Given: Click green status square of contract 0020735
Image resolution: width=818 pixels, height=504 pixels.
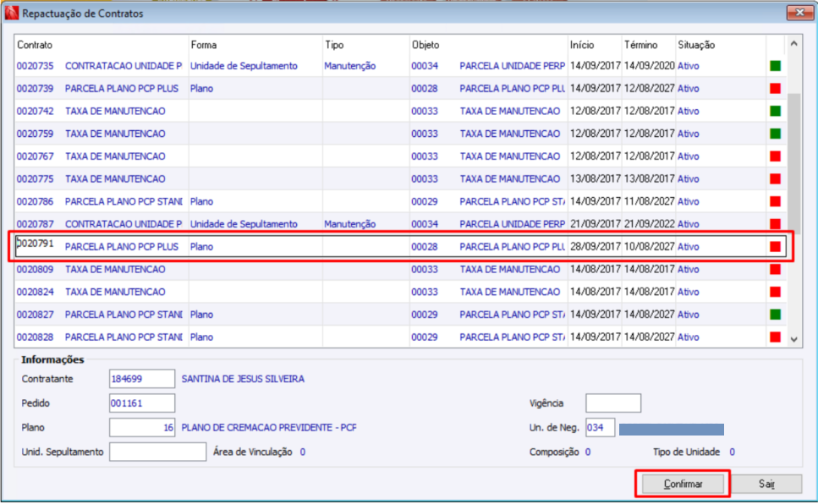Looking at the screenshot, I should point(775,66).
